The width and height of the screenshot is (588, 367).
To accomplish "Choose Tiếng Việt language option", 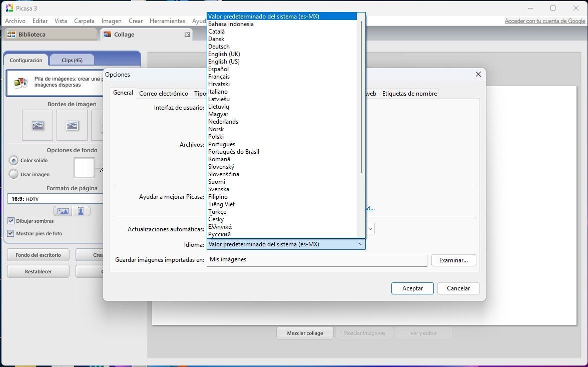I will (x=282, y=204).
